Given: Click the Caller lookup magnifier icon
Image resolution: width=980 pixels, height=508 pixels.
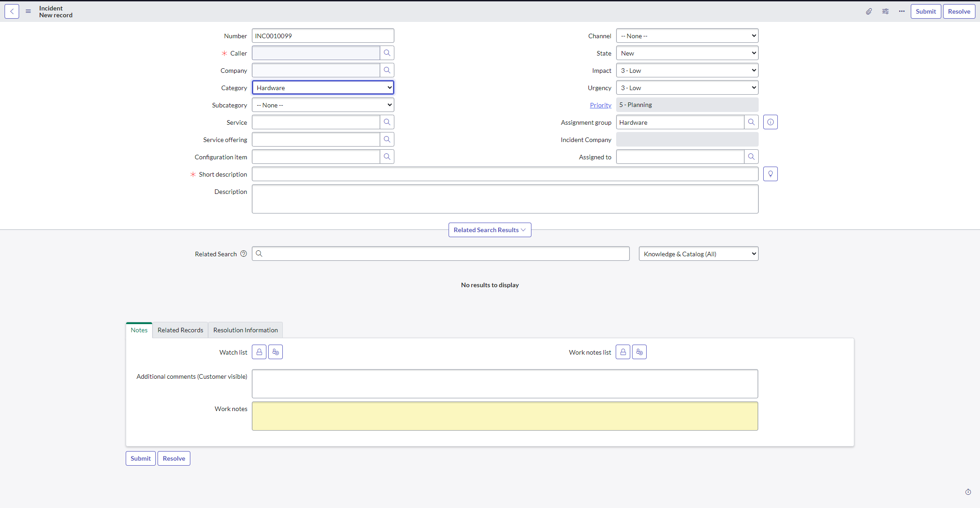Looking at the screenshot, I should pyautogui.click(x=387, y=53).
